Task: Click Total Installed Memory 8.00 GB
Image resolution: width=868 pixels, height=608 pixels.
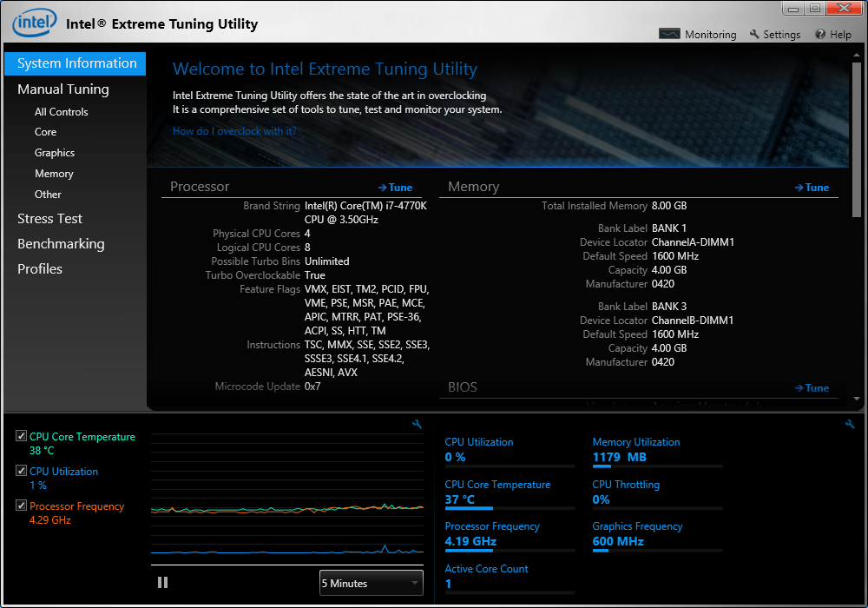Action: click(669, 206)
